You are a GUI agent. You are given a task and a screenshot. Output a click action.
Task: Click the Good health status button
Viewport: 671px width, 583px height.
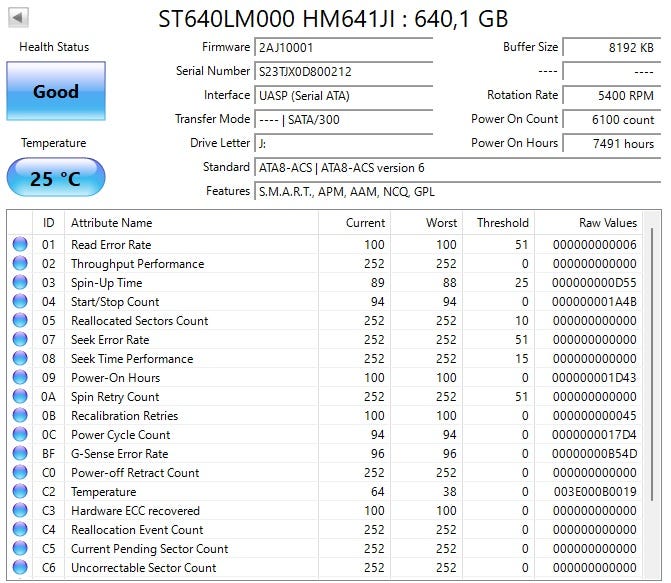point(55,92)
